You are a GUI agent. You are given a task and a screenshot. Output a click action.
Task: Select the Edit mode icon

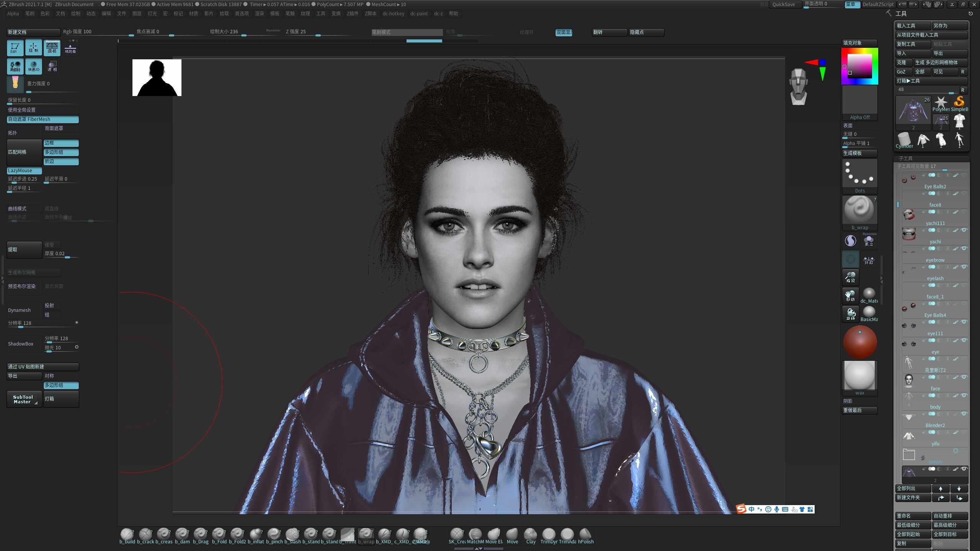15,47
